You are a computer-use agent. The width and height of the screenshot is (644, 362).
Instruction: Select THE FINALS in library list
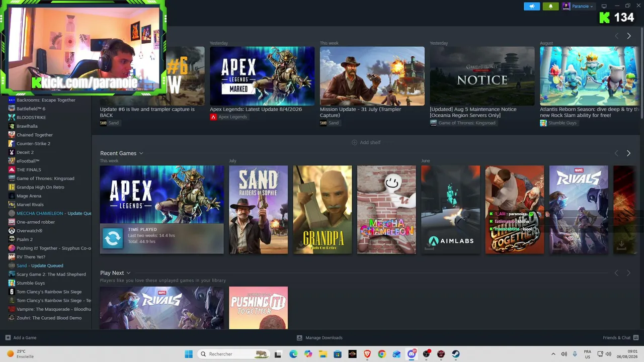pos(29,169)
